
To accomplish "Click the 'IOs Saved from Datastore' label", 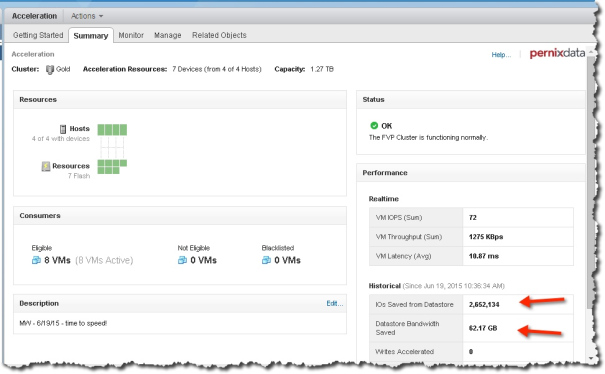I will [414, 305].
